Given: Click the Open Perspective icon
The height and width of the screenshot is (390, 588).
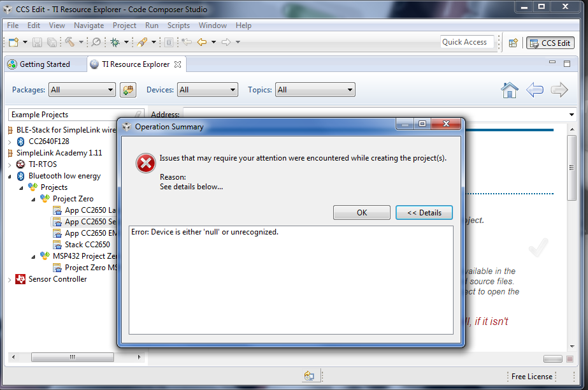Looking at the screenshot, I should tap(513, 43).
